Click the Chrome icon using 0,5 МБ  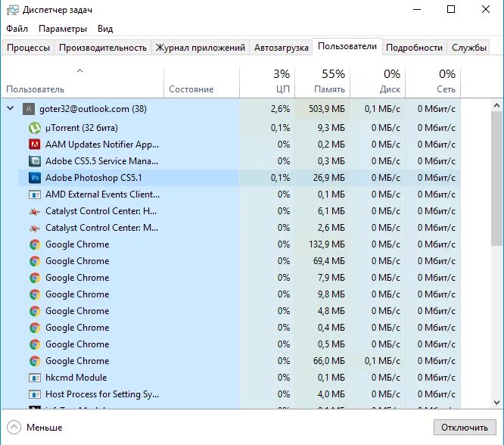(x=35, y=344)
